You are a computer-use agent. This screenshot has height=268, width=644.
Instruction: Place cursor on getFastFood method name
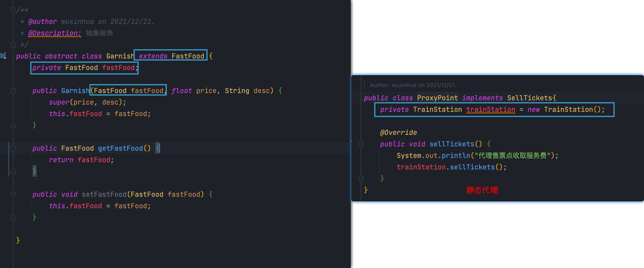[120, 148]
